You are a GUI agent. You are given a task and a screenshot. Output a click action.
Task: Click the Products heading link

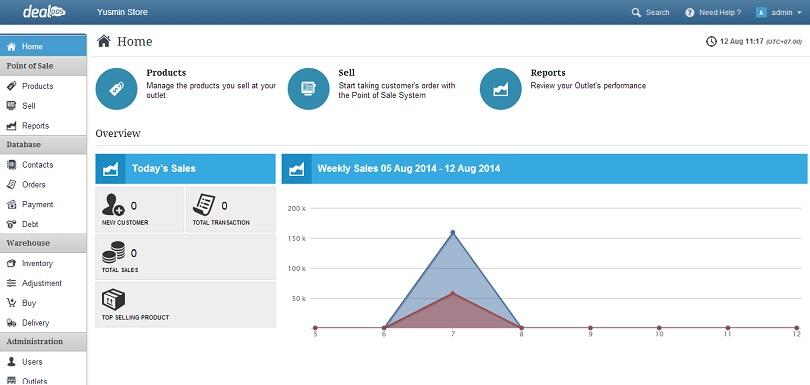point(166,73)
